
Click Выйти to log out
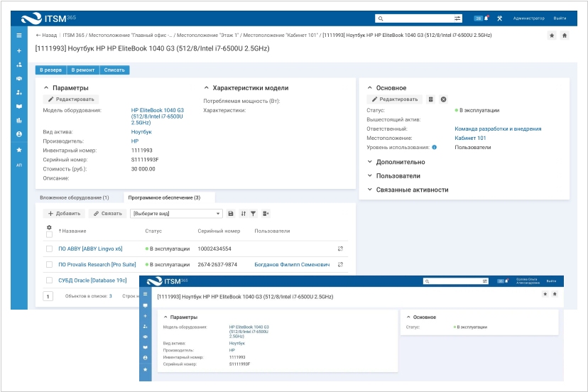coord(560,18)
